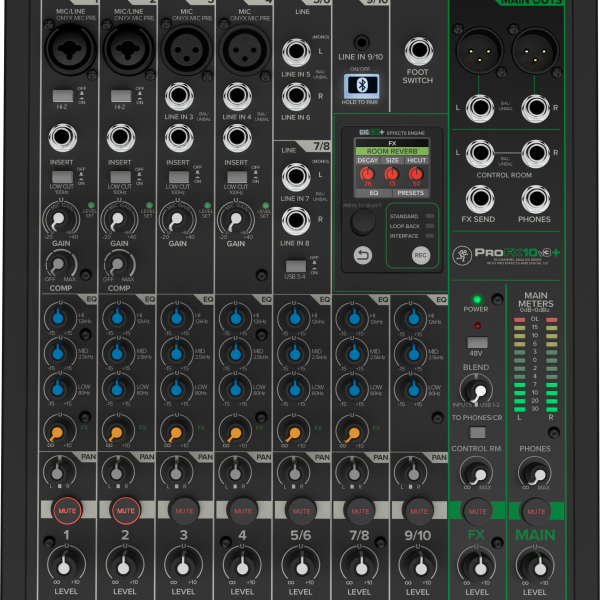600x600 pixels.
Task: Click channel 1 COMP knob
Action: coord(61,264)
